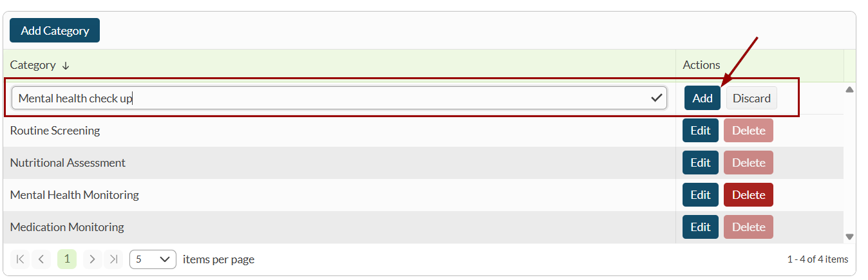The height and width of the screenshot is (280, 868).
Task: Delete the Mental Health Monitoring category
Action: click(x=748, y=195)
